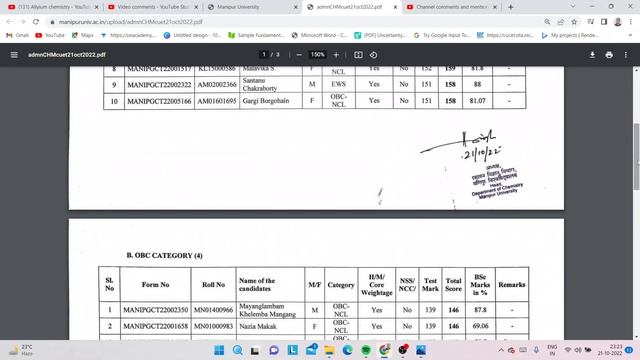Viewport: 640px width, 360px height.
Task: Open Try Google Input Tools bookmark
Action: (442, 36)
